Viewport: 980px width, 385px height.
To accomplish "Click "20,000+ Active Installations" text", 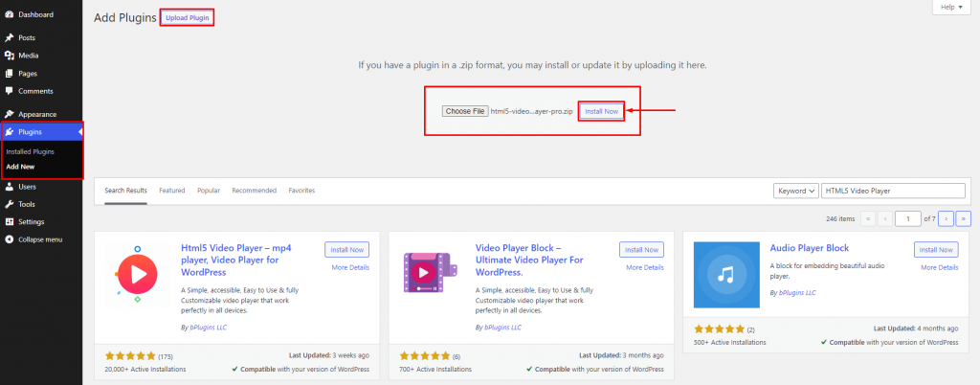I will (145, 370).
